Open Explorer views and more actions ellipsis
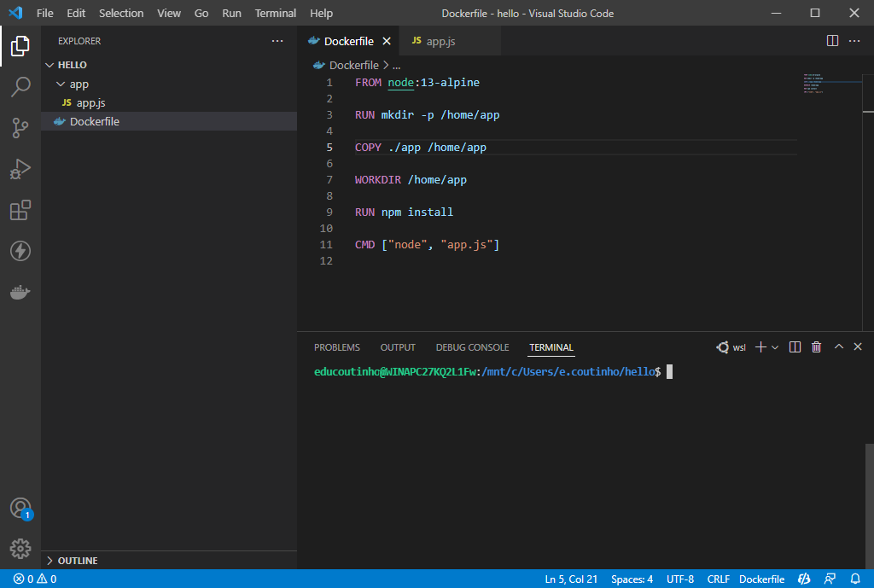The height and width of the screenshot is (588, 874). click(277, 41)
